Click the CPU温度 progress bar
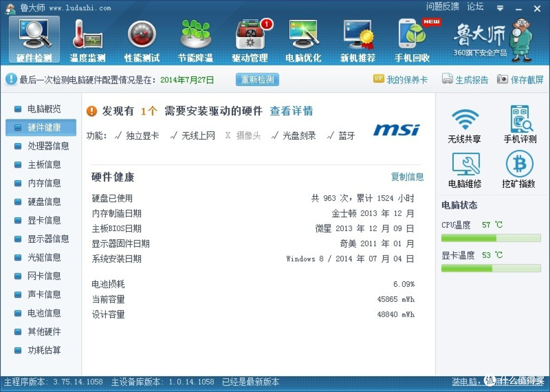Screen dimensions: 550x392 click(x=491, y=238)
